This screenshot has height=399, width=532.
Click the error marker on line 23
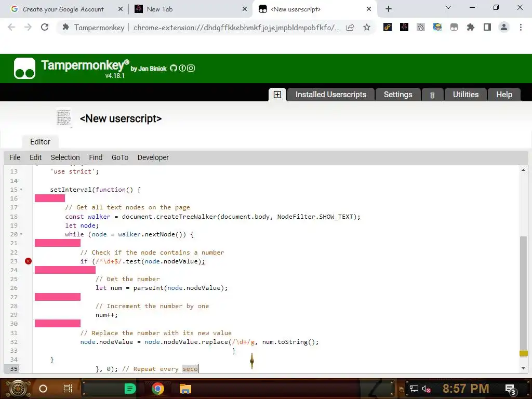coord(28,261)
